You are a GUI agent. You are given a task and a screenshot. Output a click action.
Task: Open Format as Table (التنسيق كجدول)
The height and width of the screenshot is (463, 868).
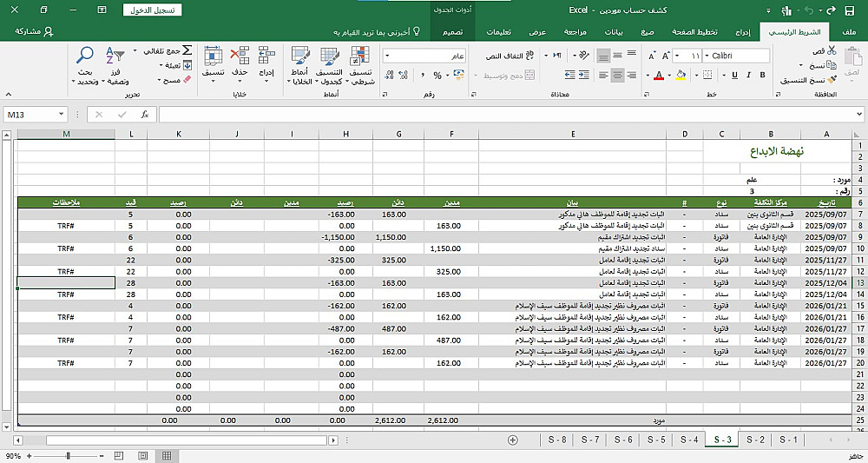pyautogui.click(x=329, y=65)
